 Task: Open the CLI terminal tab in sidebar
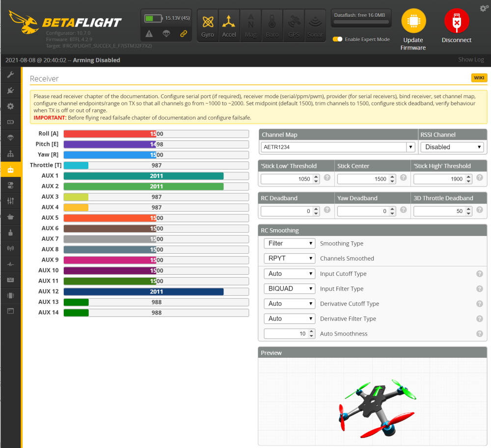pyautogui.click(x=10, y=311)
